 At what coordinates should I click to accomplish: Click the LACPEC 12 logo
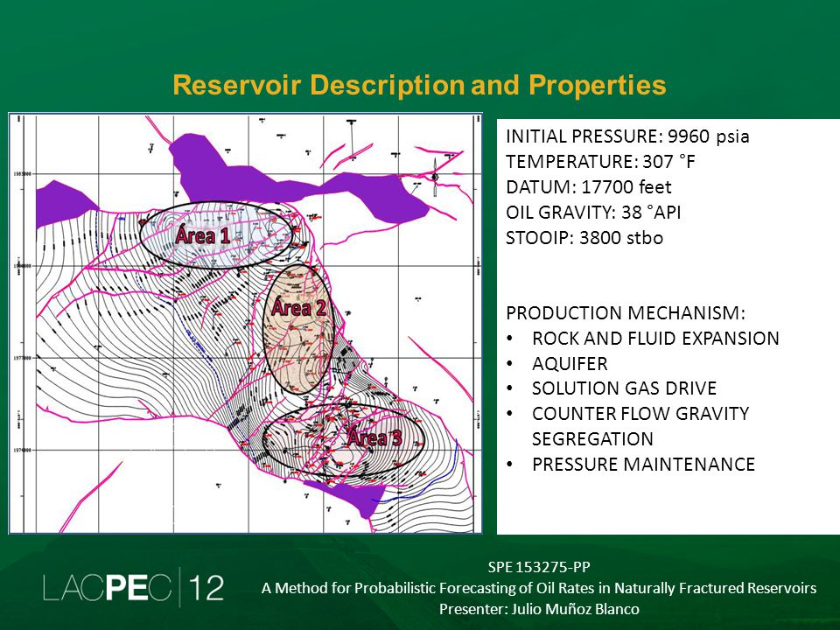point(133,587)
